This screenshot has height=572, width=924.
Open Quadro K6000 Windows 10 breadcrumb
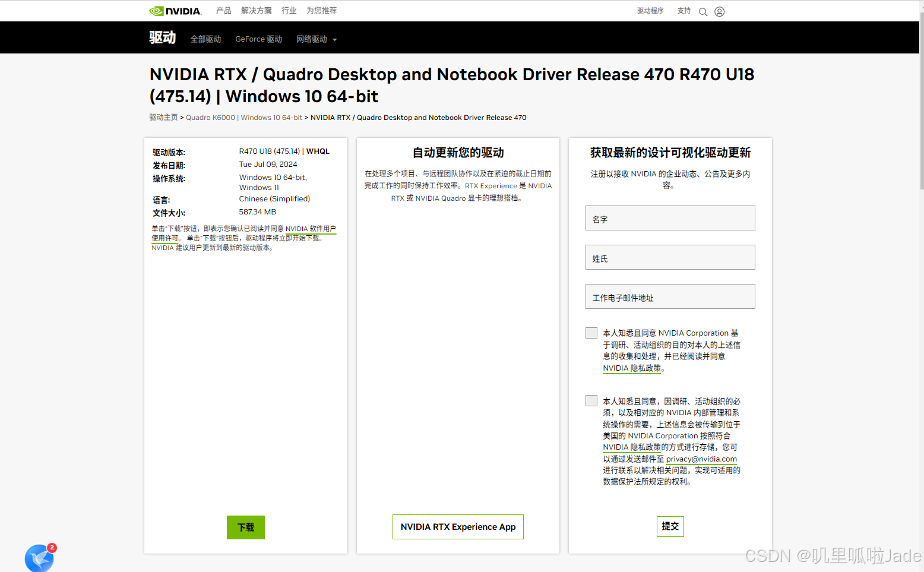[244, 118]
